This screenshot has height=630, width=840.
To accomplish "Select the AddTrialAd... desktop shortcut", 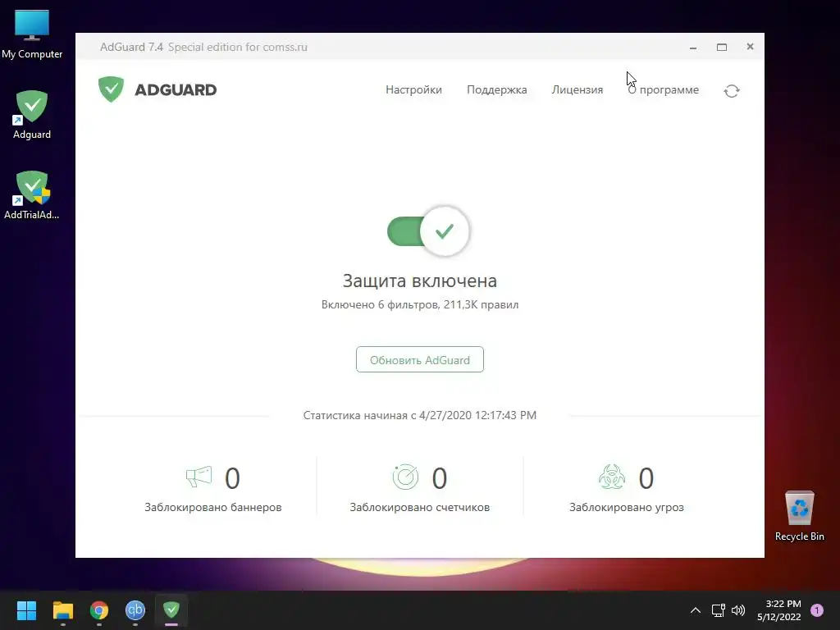I will coord(32,195).
